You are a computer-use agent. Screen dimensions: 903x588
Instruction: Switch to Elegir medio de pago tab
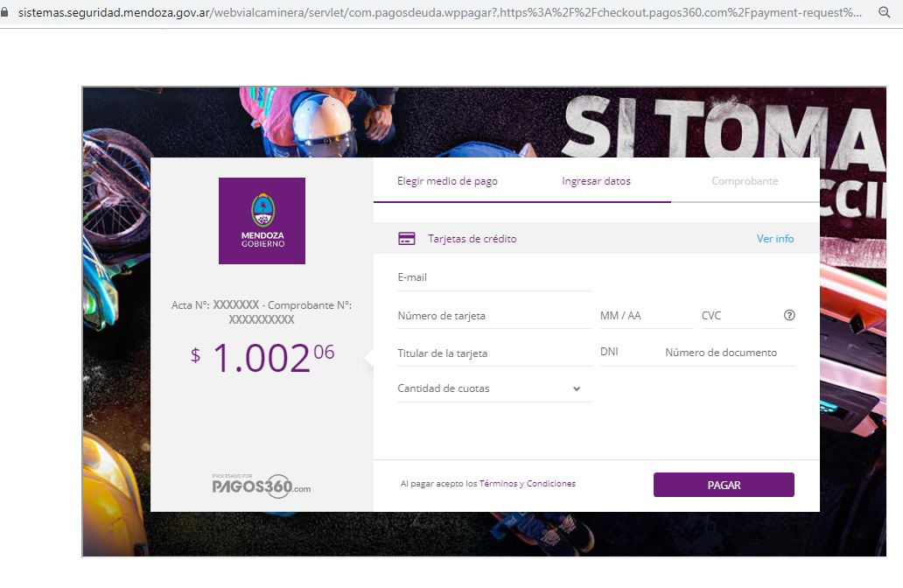pyautogui.click(x=447, y=181)
